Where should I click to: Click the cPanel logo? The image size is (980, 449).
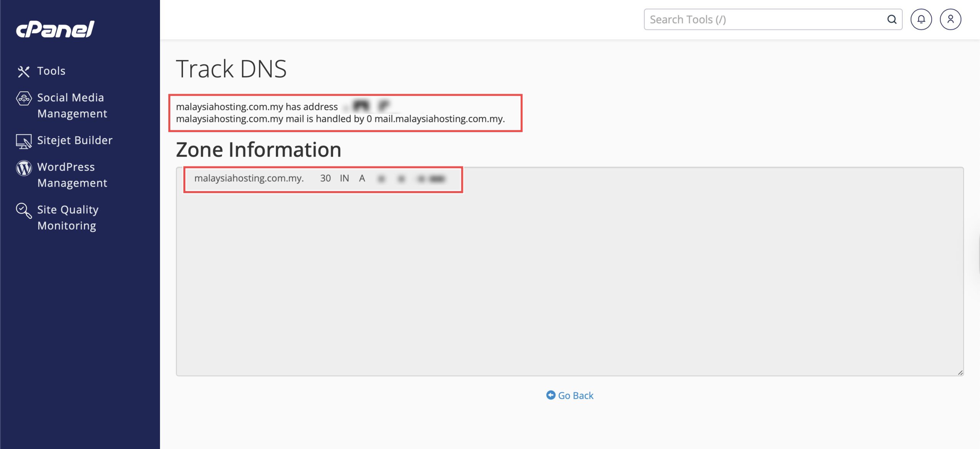click(x=55, y=29)
